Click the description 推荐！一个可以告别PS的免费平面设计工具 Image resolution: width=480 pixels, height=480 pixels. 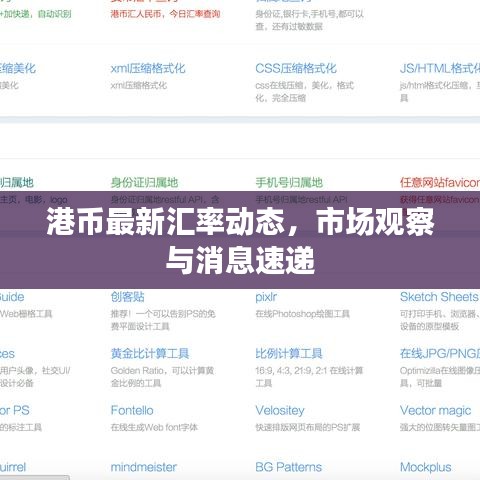point(163,320)
